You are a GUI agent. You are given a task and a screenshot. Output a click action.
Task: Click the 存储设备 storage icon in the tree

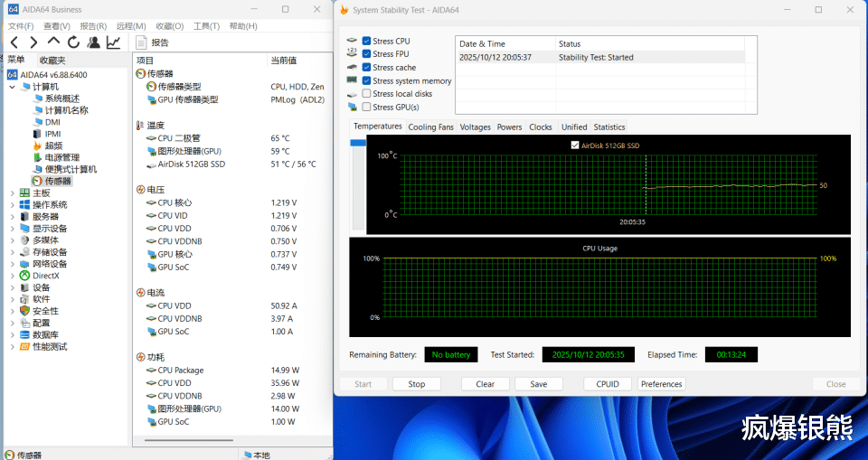pyautogui.click(x=24, y=252)
